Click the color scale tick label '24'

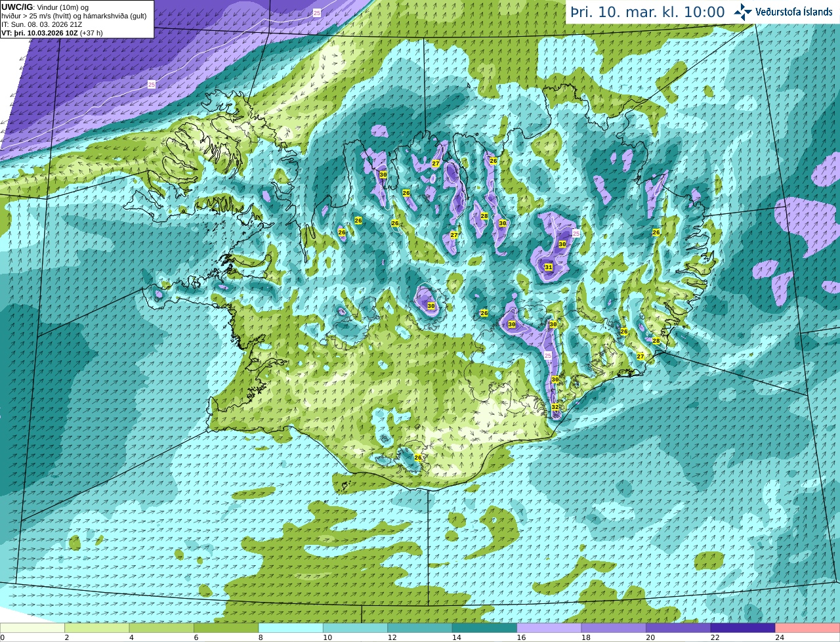click(x=779, y=637)
